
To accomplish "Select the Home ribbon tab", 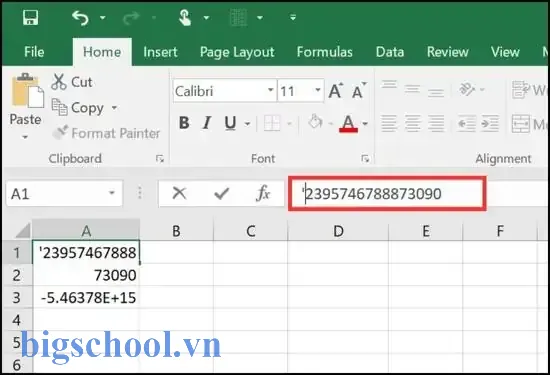I will (x=102, y=52).
